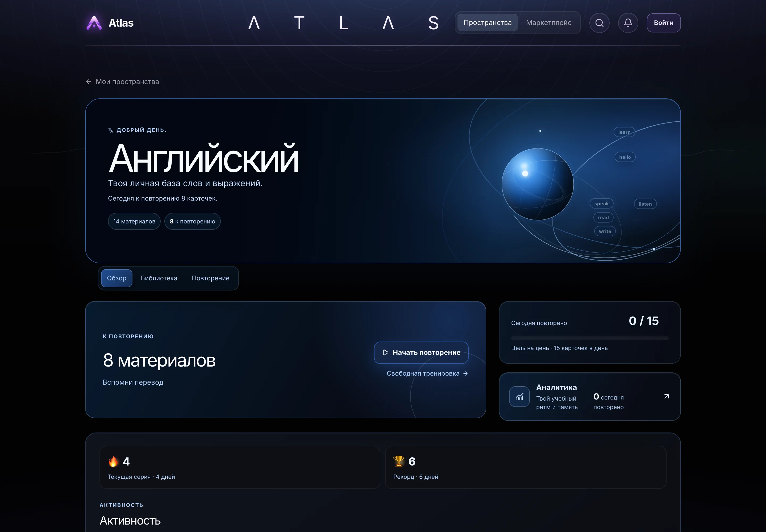Click the translate icon near Добрый день
The width and height of the screenshot is (766, 532).
[x=111, y=130]
